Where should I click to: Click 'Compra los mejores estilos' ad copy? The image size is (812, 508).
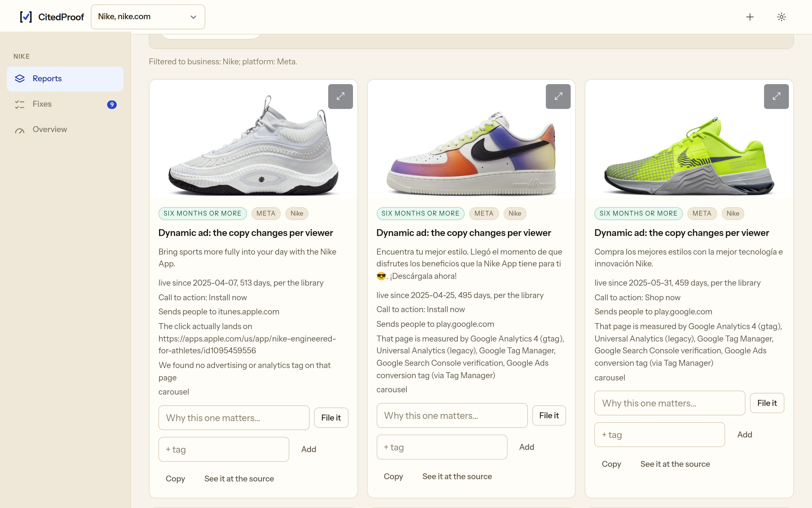689,258
